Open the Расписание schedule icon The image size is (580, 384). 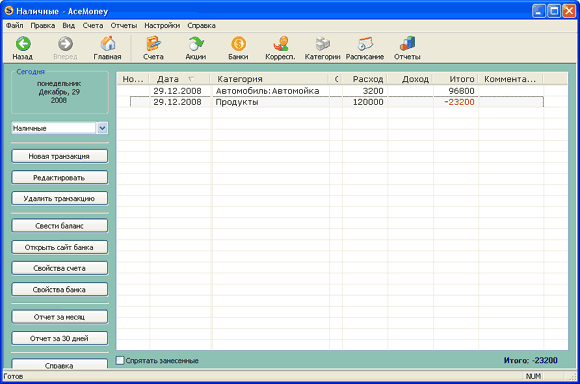point(365,44)
